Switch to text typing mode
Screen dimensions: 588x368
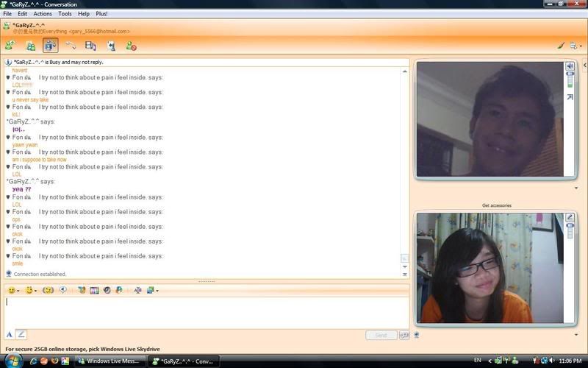click(10, 334)
